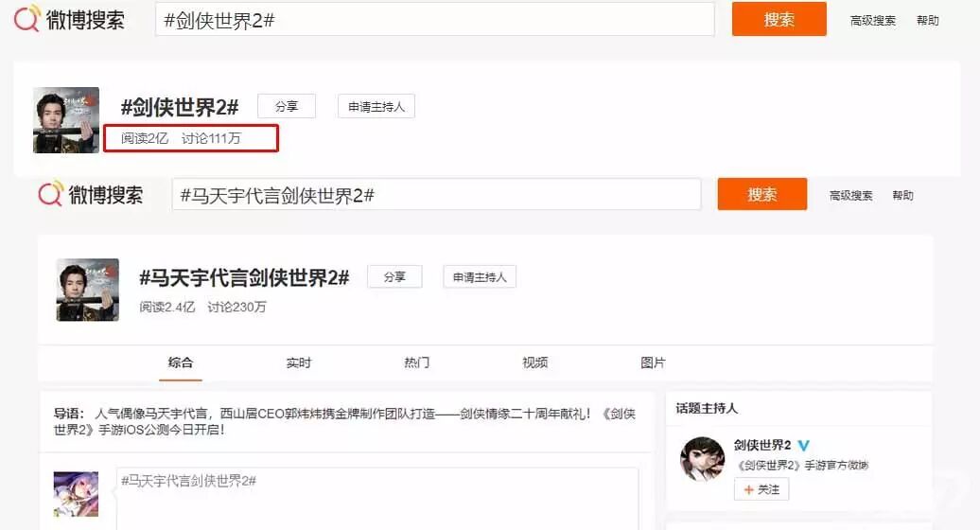This screenshot has height=530, width=980.
Task: Switch to the 图片 tab
Action: [653, 362]
